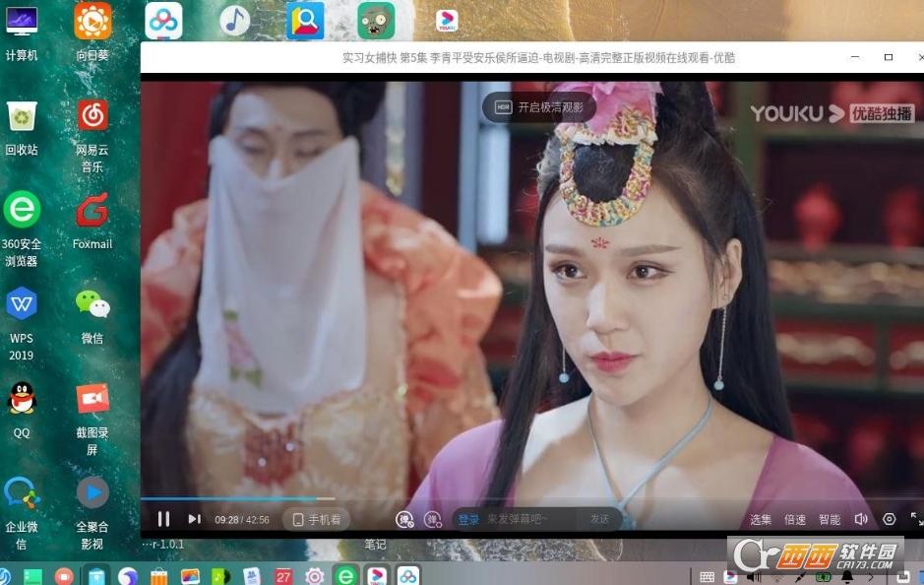Viewport: 924px width, 585px height.
Task: Switch to 360 browser in taskbar
Action: pos(346,575)
